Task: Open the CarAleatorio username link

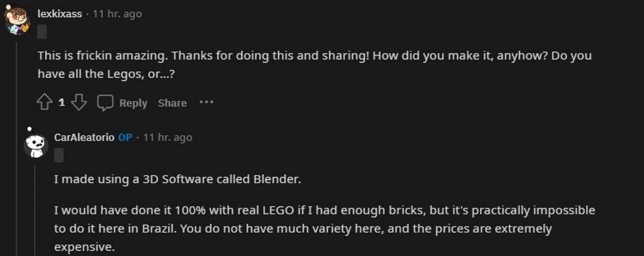Action: (x=84, y=138)
